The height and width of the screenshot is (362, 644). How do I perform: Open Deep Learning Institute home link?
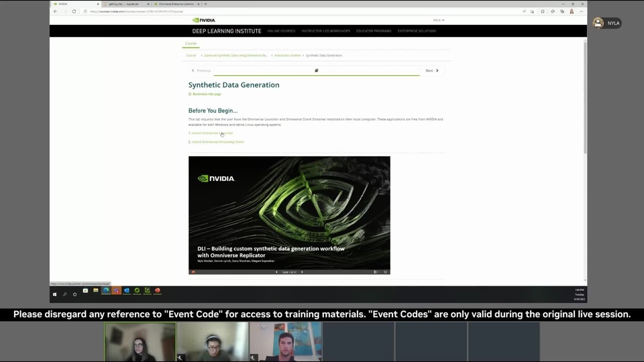click(x=227, y=32)
